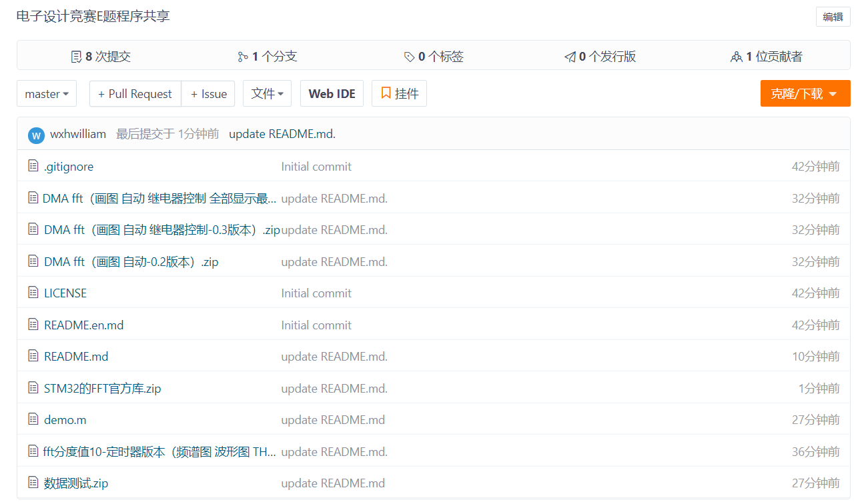
Task: Click file icon of 自动-0.2版本 zip
Action: pos(33,261)
